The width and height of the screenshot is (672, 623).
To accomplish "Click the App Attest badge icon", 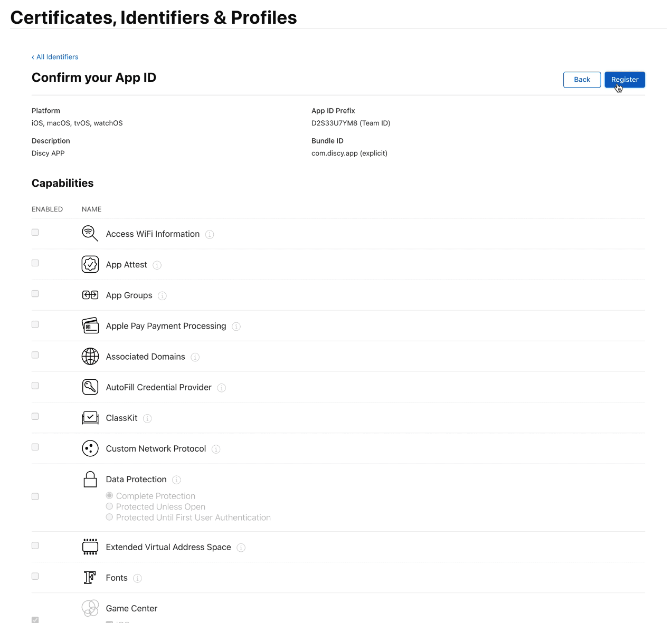I will pyautogui.click(x=90, y=264).
